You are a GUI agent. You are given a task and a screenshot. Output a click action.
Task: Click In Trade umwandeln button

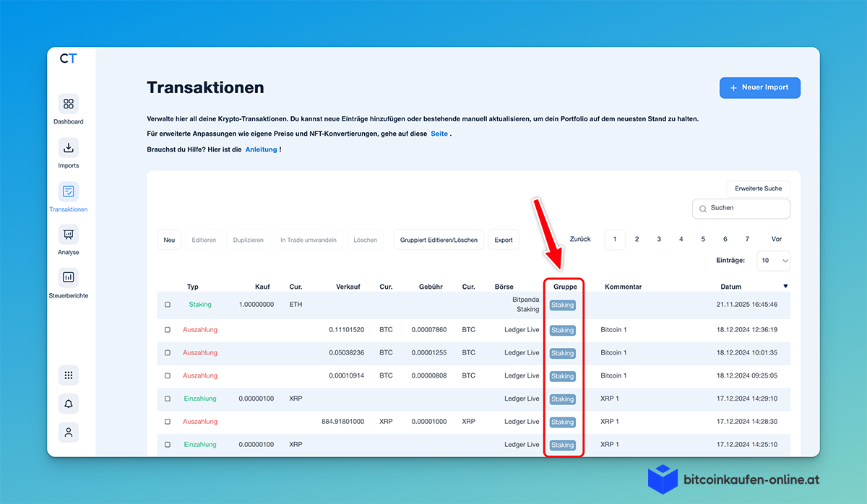[x=309, y=240]
